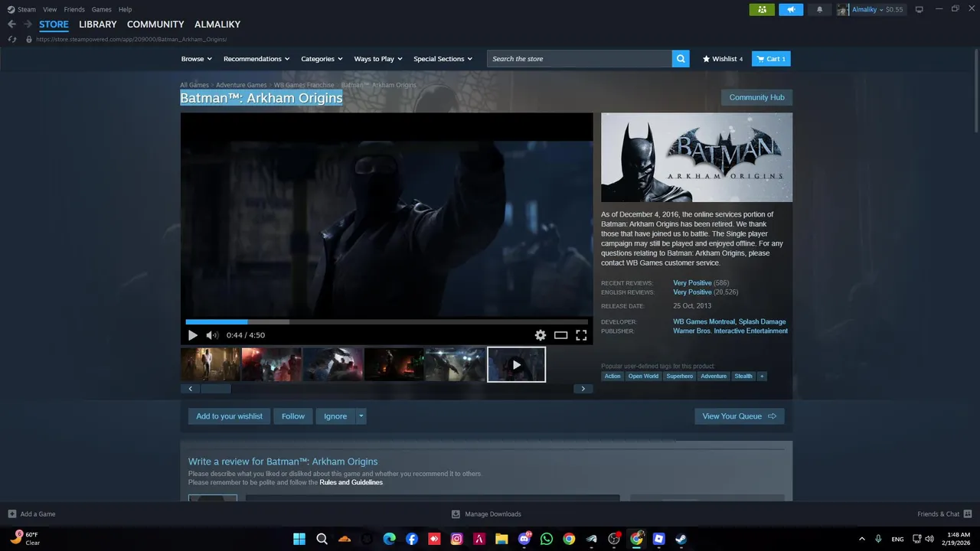Open the Steam menu
Image resolution: width=980 pixels, height=551 pixels.
click(x=21, y=9)
